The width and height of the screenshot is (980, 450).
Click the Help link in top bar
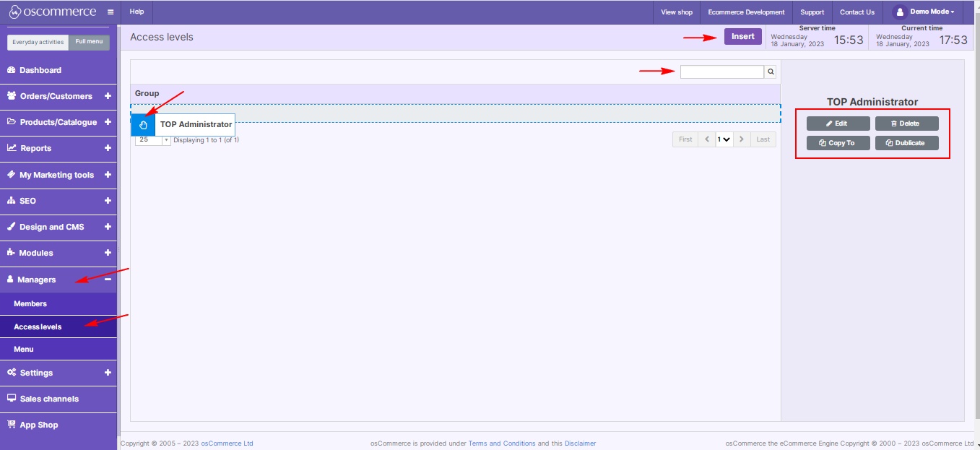pos(137,12)
